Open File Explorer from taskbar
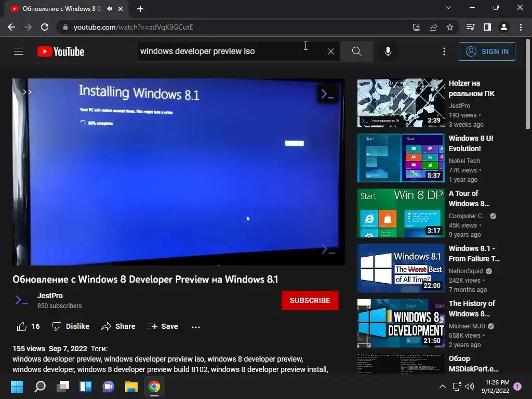This screenshot has width=532, height=399. (x=131, y=387)
